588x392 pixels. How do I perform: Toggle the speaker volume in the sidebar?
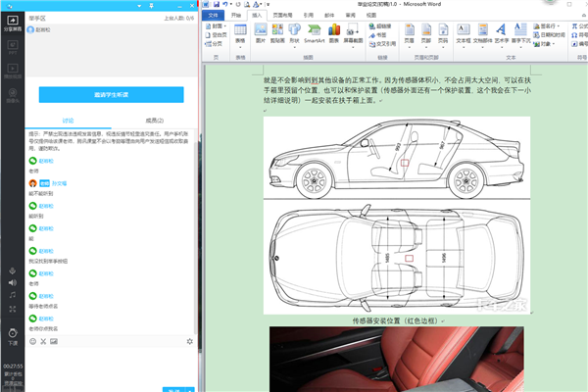(x=13, y=282)
